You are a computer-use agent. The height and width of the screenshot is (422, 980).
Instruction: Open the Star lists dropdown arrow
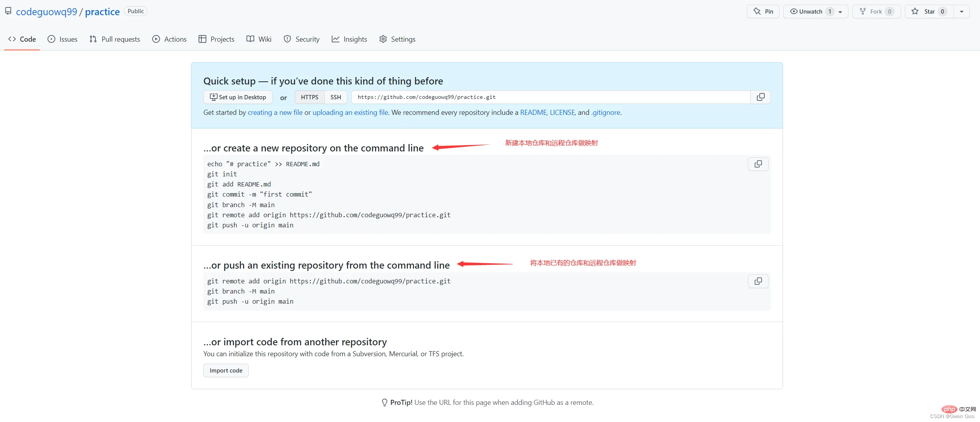click(x=961, y=11)
